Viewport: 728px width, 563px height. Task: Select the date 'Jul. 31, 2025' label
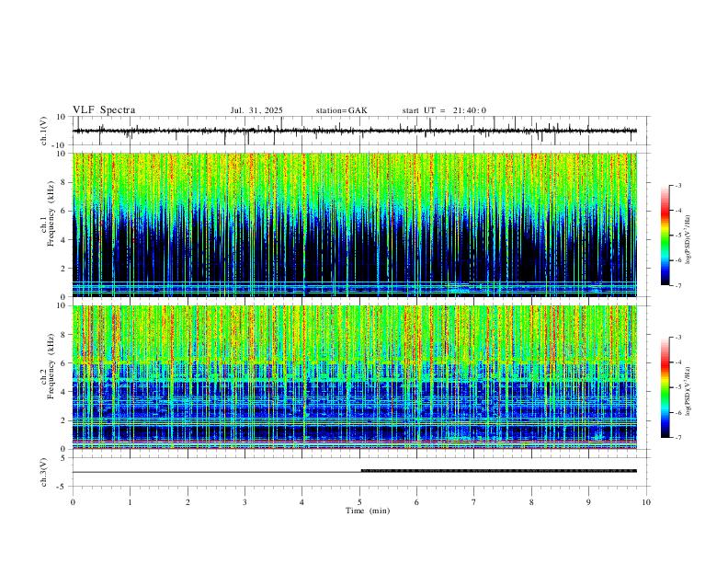pos(256,110)
